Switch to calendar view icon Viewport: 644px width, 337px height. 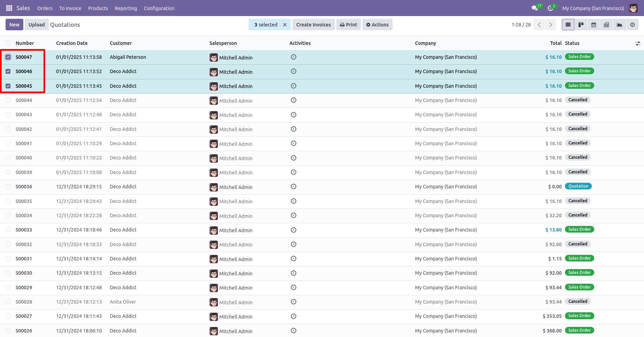click(x=594, y=25)
